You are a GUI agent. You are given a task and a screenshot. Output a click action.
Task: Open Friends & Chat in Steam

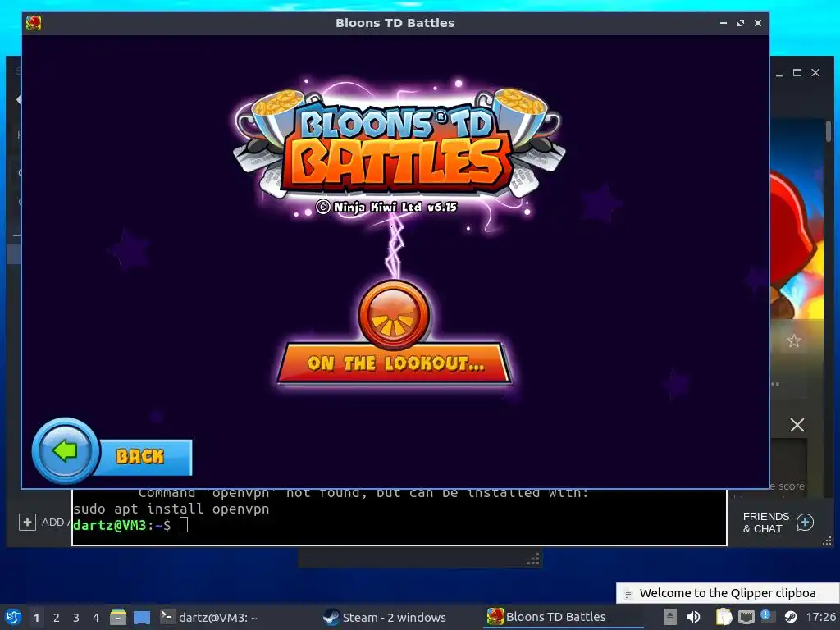point(778,523)
